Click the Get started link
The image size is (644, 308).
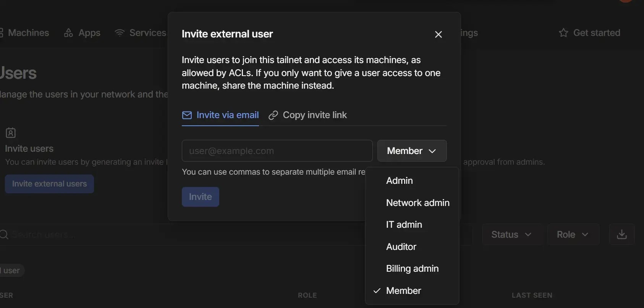click(589, 33)
